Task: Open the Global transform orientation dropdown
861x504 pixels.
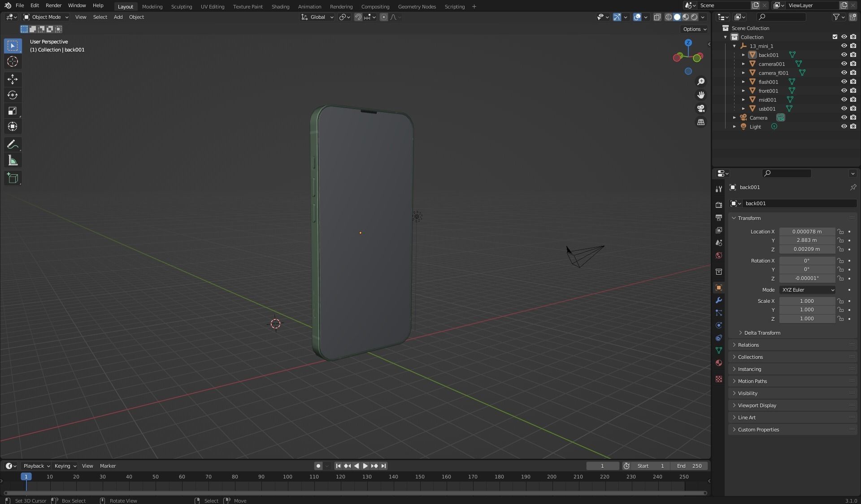Action: click(317, 17)
